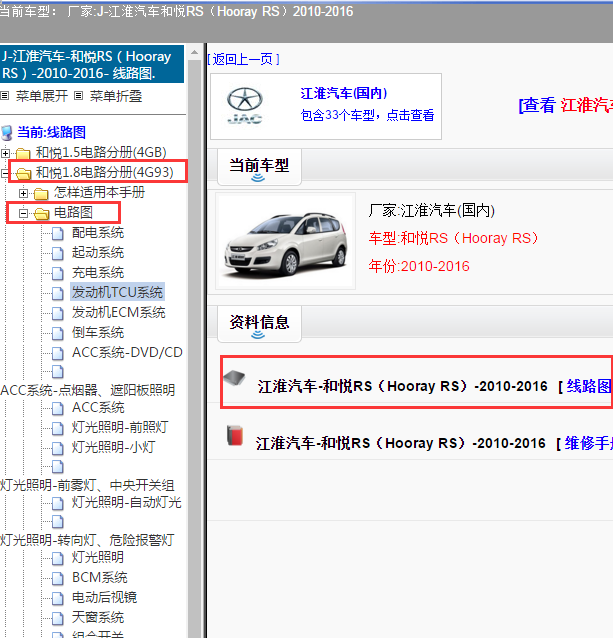This screenshot has height=638, width=613.
Task: Select 电动后视镜 in the tree
Action: 105,597
